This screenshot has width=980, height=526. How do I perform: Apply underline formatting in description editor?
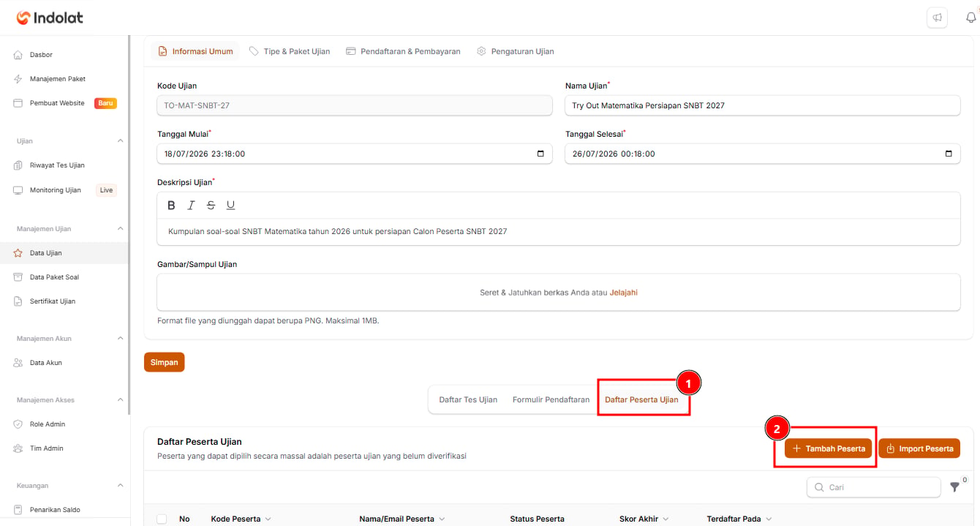click(x=231, y=206)
